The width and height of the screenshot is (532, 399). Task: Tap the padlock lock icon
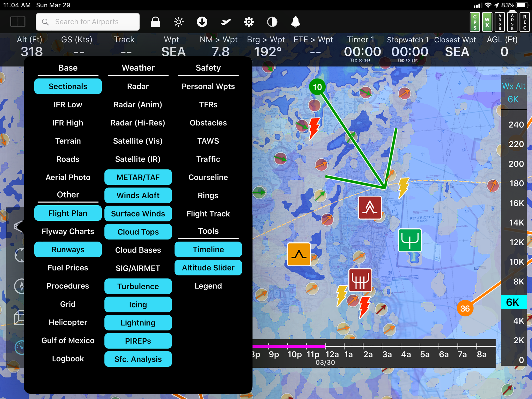point(155,22)
